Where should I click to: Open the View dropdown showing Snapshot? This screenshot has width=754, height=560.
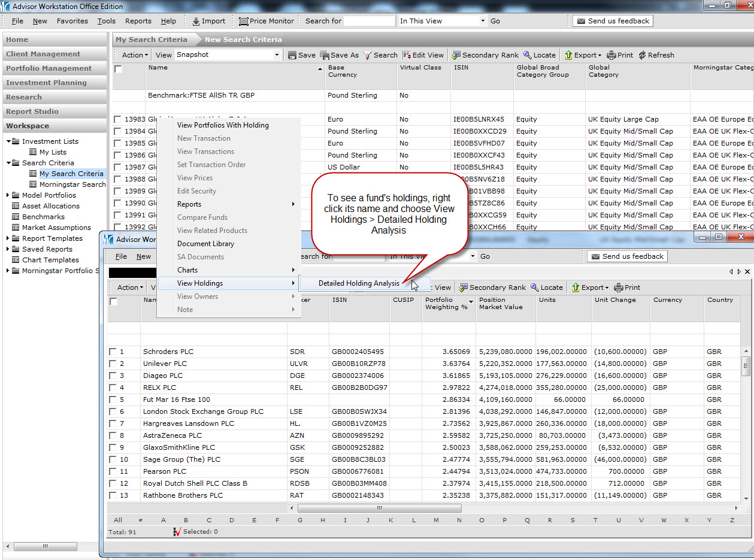[277, 55]
